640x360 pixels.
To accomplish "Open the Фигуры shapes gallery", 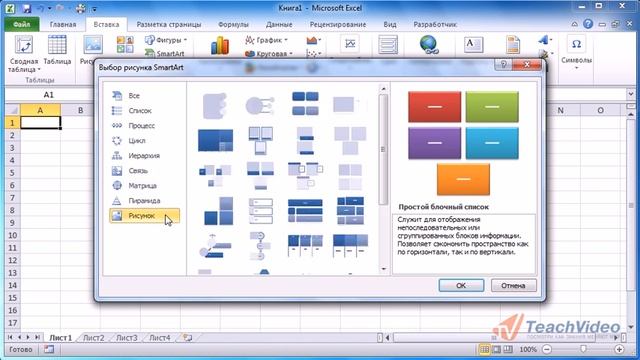I will pyautogui.click(x=166, y=40).
